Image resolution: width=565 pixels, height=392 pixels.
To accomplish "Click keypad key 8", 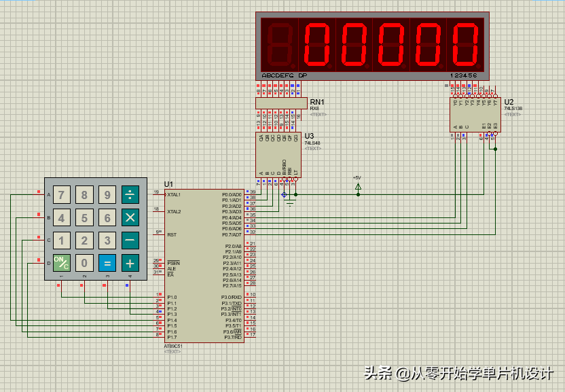I will click(x=84, y=195).
